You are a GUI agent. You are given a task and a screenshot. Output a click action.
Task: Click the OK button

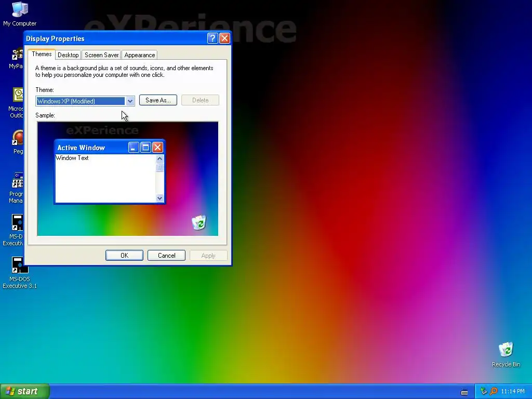[124, 256]
